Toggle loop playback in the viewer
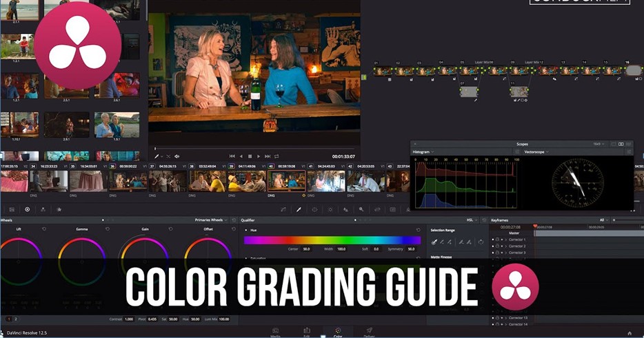The image size is (644, 338). coord(276,157)
